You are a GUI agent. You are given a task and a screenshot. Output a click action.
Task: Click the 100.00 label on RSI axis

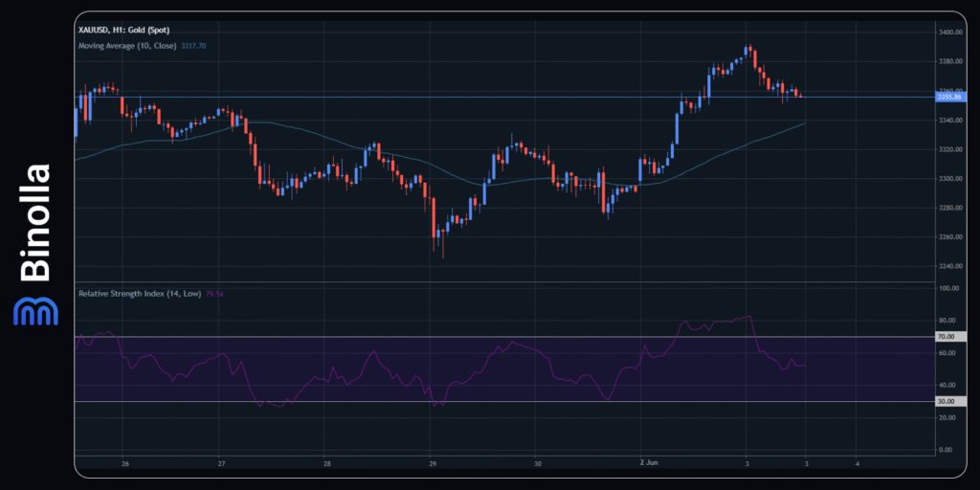952,287
